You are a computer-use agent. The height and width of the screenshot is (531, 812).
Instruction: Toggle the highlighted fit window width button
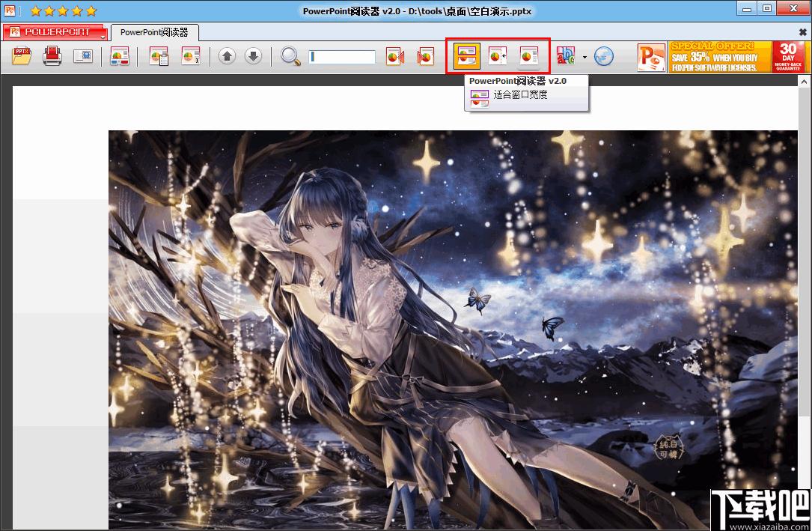[x=467, y=56]
